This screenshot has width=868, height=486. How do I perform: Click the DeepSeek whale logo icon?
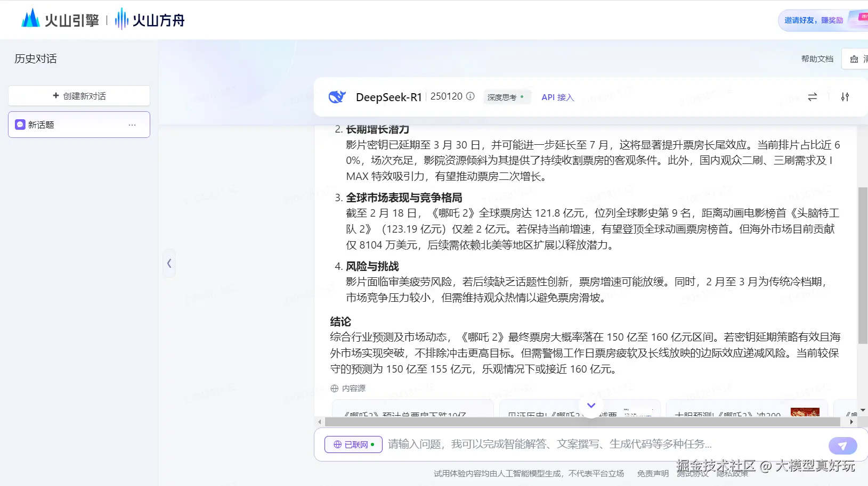[x=337, y=97]
